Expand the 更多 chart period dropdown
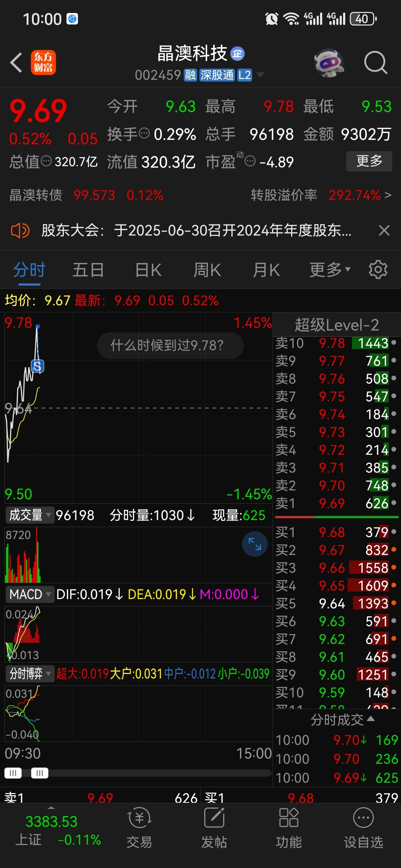Screen dimensions: 401x868 coord(330,270)
